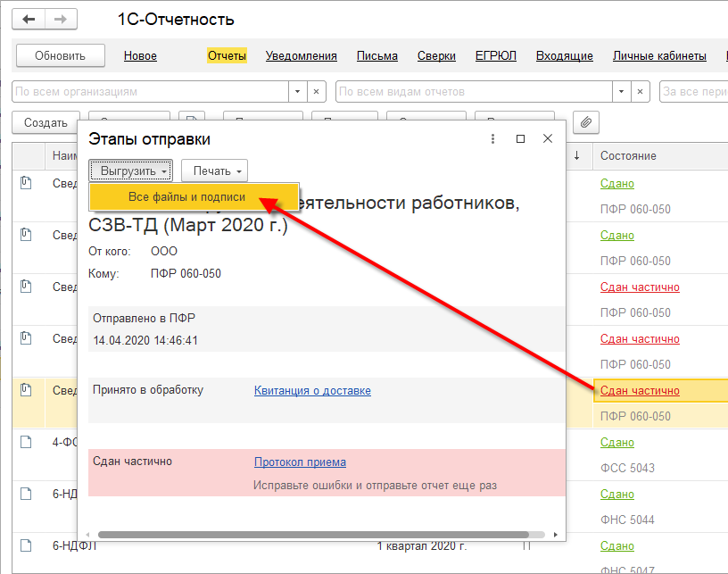The width and height of the screenshot is (728, 574).
Task: Open the Протокол приема link
Action: (x=300, y=462)
